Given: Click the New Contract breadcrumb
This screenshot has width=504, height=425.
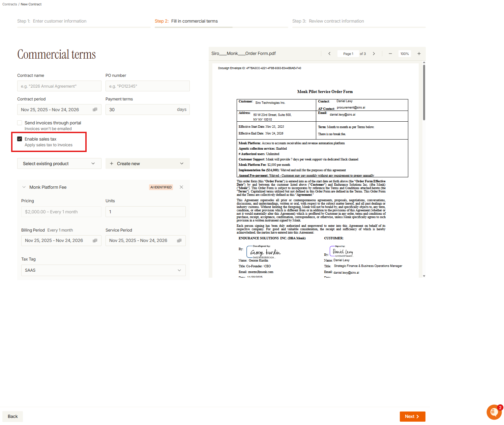Looking at the screenshot, I should click(31, 4).
